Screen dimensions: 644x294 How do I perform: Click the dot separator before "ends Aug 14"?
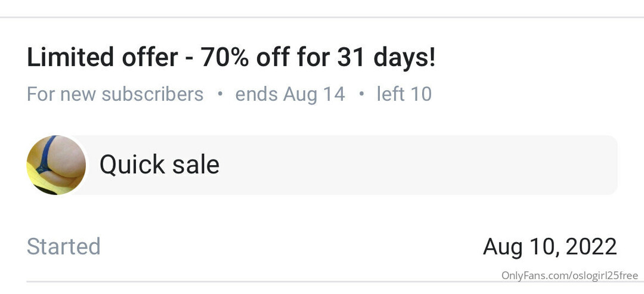[x=220, y=94]
